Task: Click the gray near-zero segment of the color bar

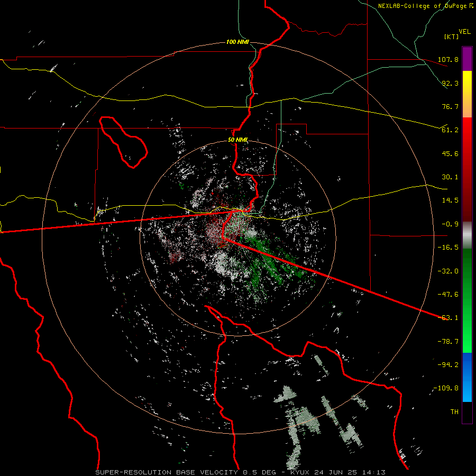Action: pos(467,235)
